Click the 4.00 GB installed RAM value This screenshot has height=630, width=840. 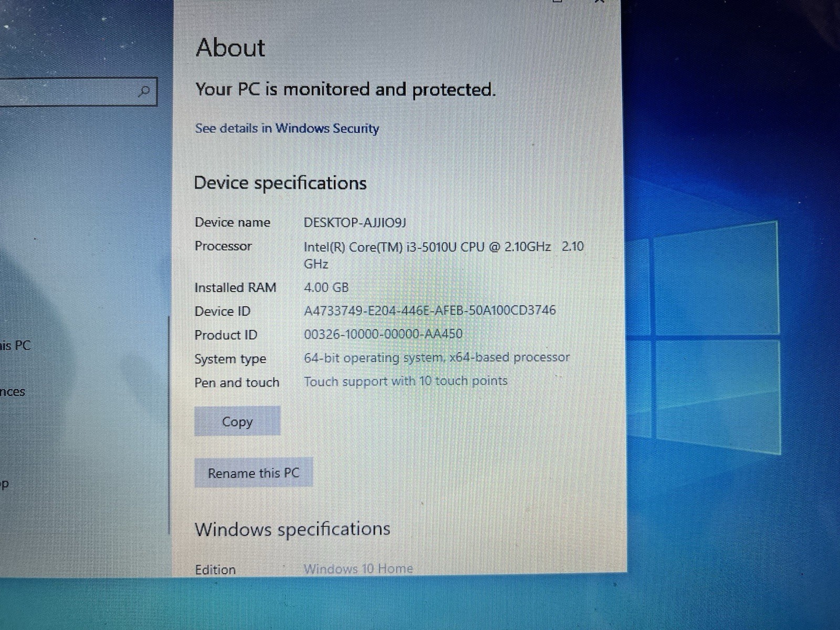point(326,288)
